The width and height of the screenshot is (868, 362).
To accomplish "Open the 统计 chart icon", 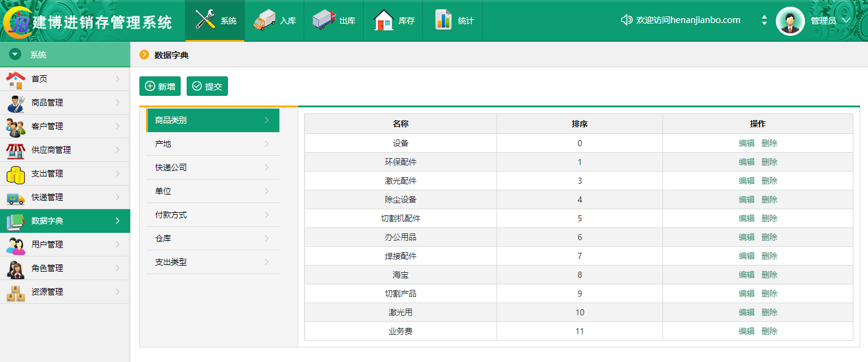I will 444,20.
